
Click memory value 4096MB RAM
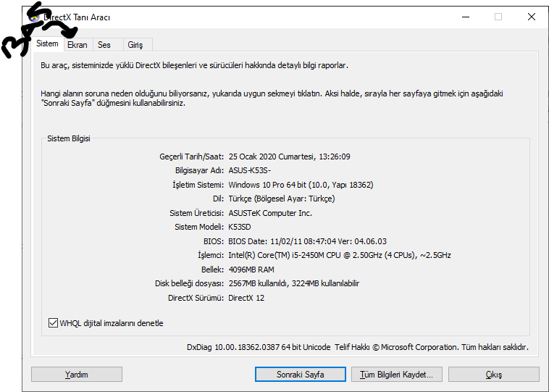[x=251, y=270]
